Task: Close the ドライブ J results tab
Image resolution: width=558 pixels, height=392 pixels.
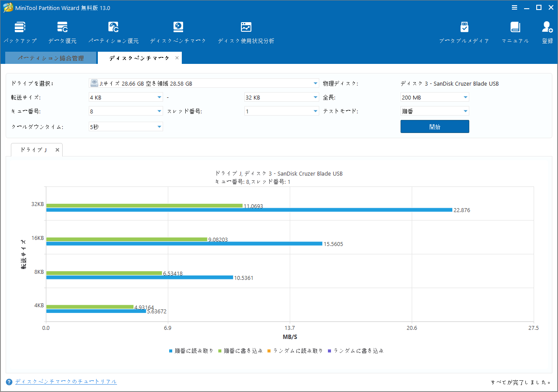Action: 57,149
